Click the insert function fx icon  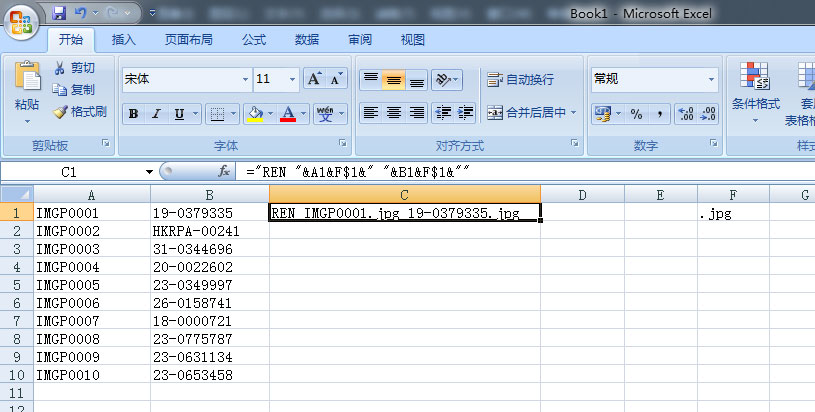(224, 171)
